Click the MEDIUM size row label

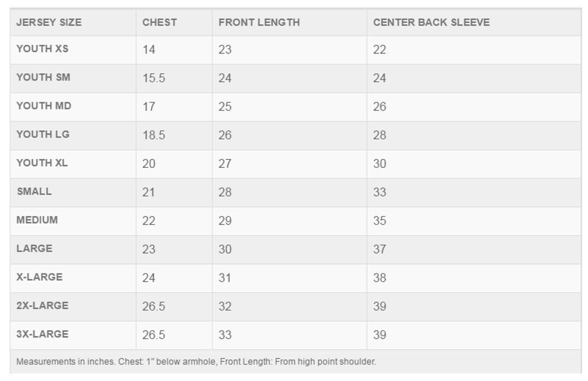37,220
